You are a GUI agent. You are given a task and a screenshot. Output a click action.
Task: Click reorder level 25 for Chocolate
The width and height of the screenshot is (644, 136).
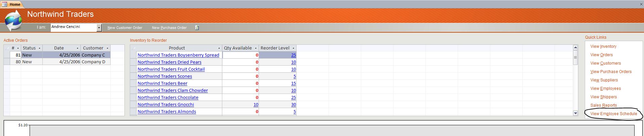click(294, 97)
